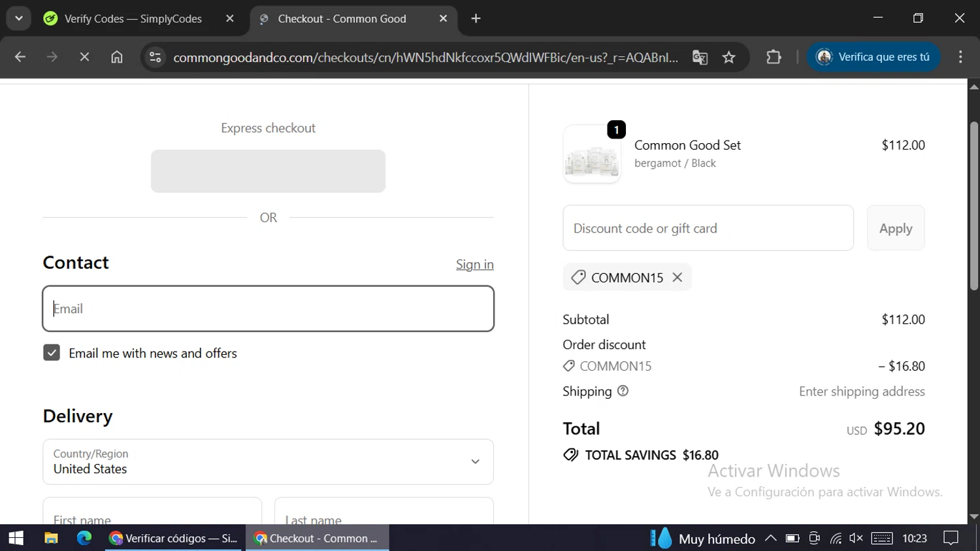Bookmark this page with star icon
Screen dimensions: 980x551
point(729,58)
